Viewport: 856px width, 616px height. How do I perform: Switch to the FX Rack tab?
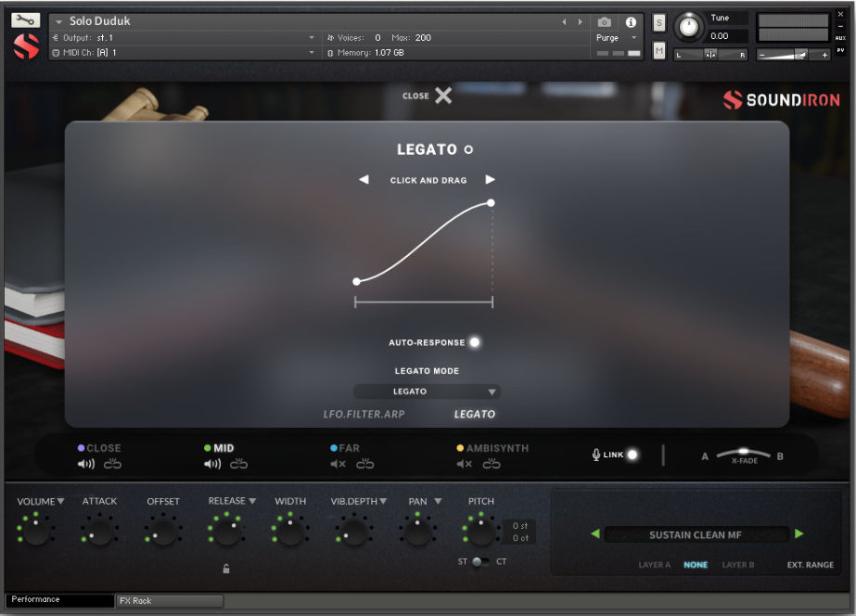169,601
